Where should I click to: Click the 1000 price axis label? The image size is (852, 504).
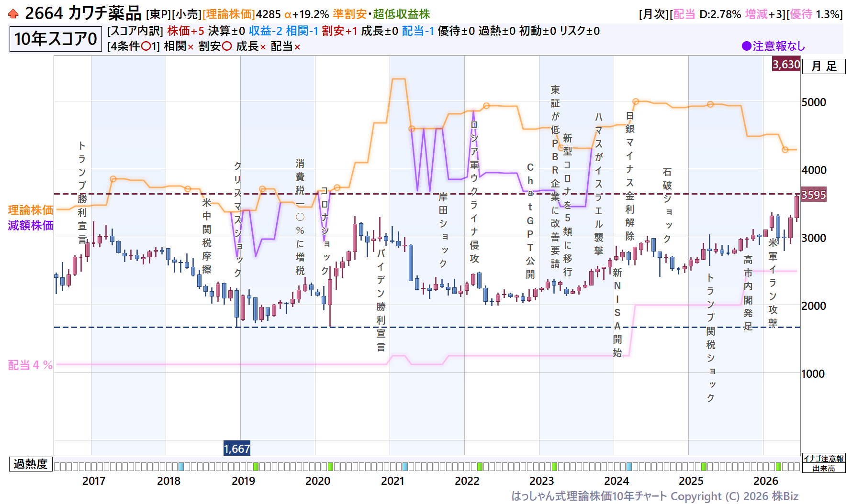point(814,374)
